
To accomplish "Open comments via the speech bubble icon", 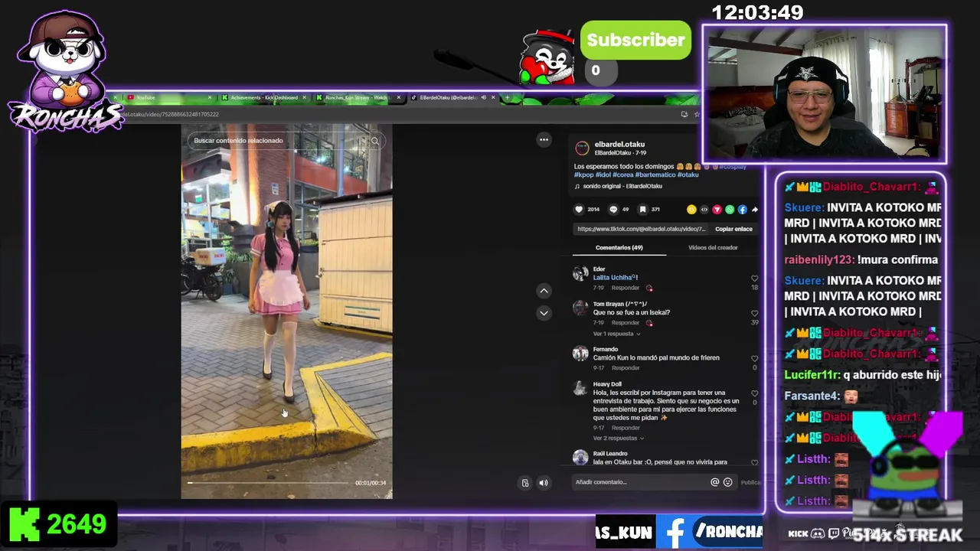I will [613, 210].
